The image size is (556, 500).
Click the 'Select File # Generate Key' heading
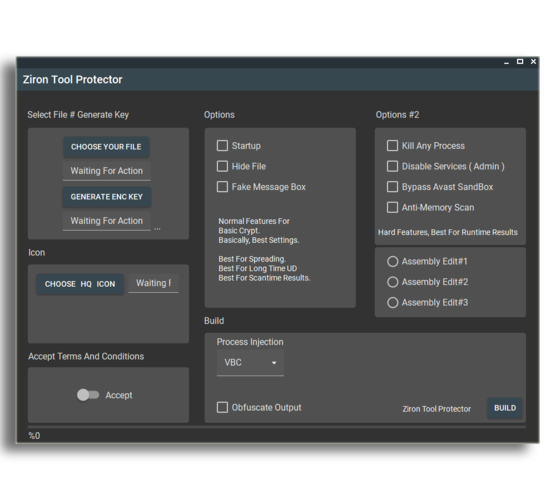coord(78,115)
